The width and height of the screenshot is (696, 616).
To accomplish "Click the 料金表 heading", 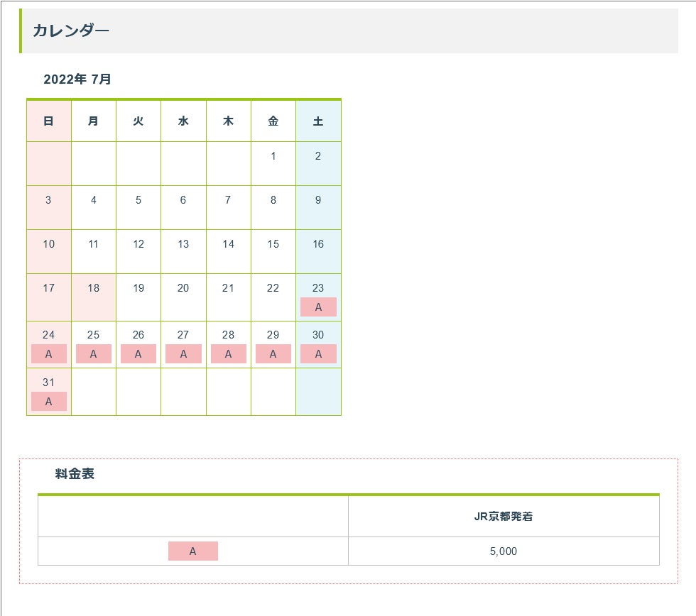I will tap(75, 473).
